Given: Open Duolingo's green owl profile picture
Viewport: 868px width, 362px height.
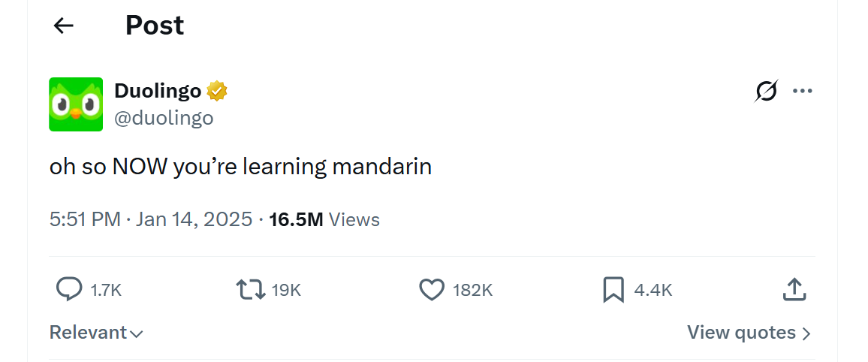Looking at the screenshot, I should 76,104.
